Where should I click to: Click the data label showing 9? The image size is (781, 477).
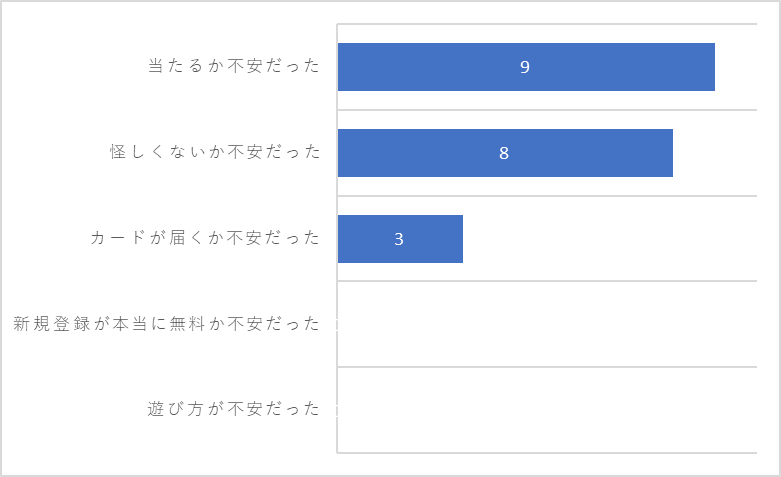click(x=524, y=67)
